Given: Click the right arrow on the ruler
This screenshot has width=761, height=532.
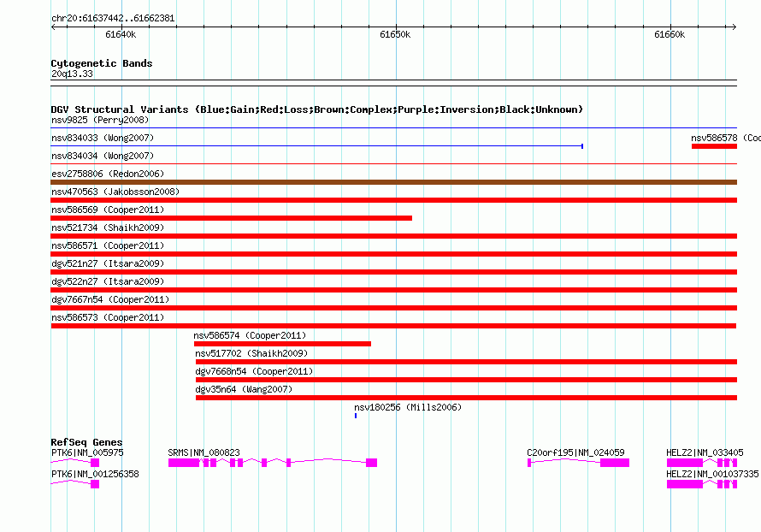Looking at the screenshot, I should pyautogui.click(x=734, y=27).
